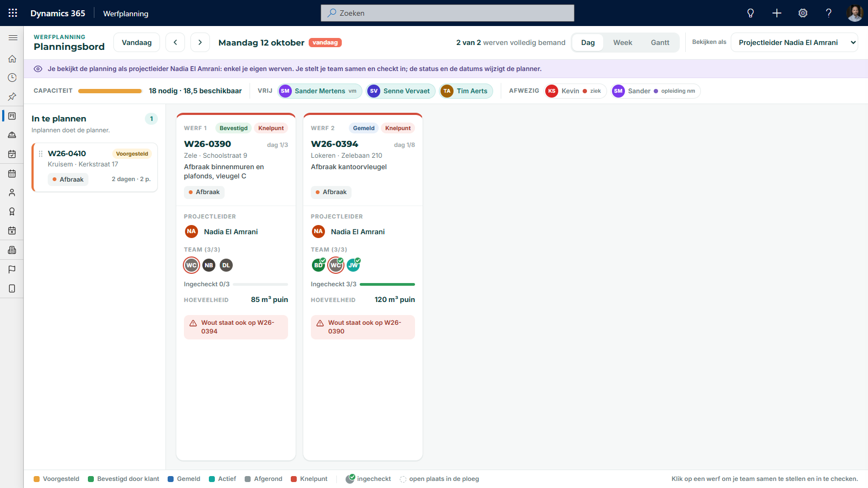This screenshot has height=488, width=868.
Task: Open the person icon in the sidebar
Action: 12,192
